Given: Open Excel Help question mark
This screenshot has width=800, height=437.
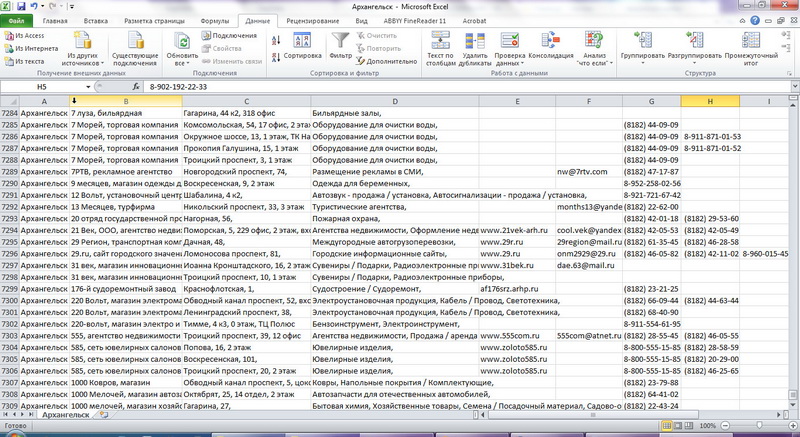Looking at the screenshot, I should click(755, 21).
